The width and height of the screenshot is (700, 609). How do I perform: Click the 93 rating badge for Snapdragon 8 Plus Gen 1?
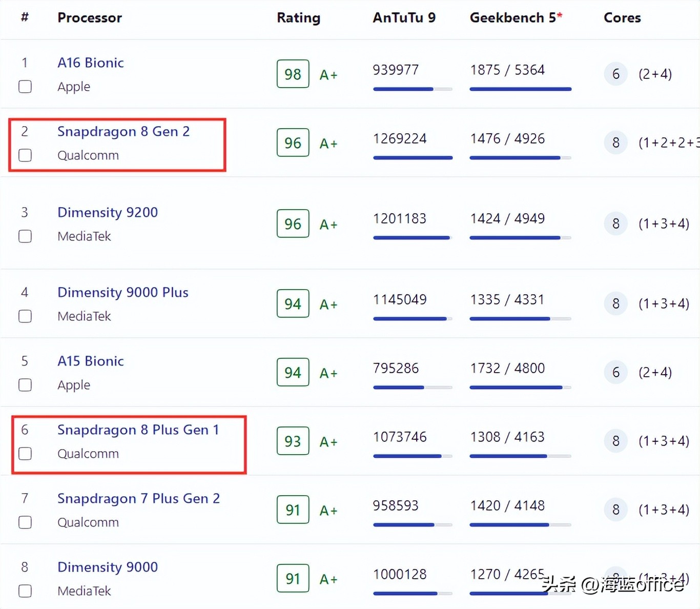293,441
